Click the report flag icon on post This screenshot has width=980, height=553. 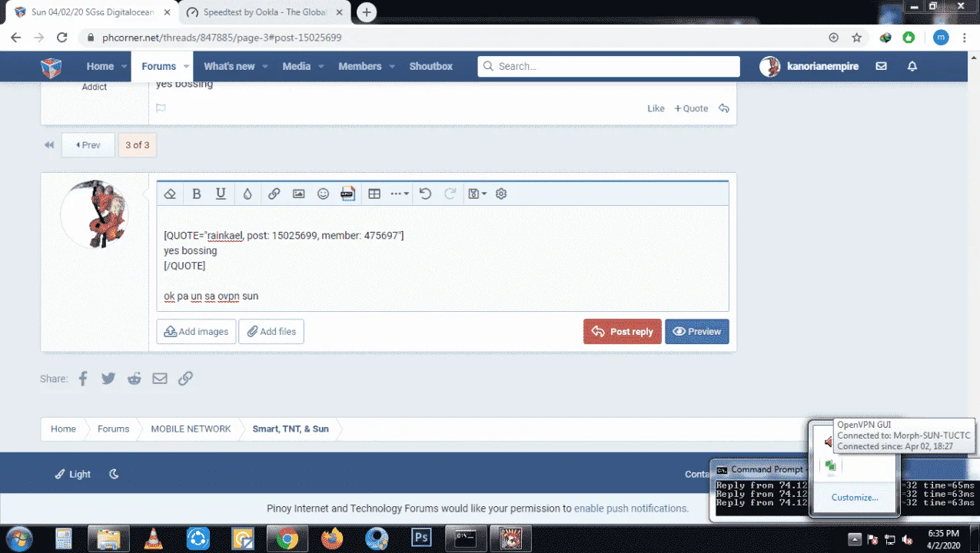coord(161,108)
